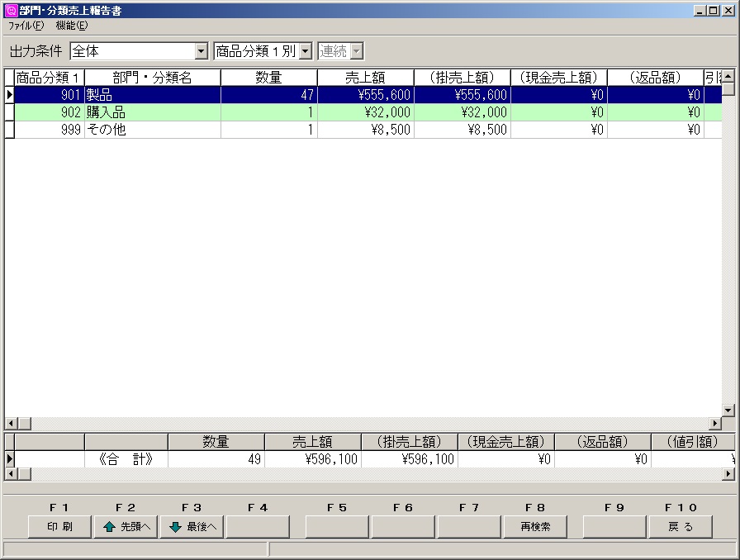Click the (値引額) header in the totals grid
This screenshot has height=560, width=740.
pyautogui.click(x=692, y=442)
